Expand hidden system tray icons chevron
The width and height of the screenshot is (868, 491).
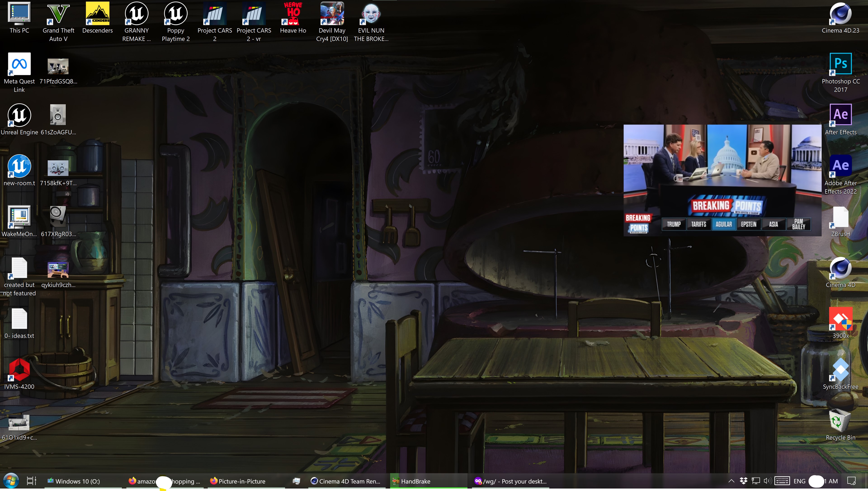(731, 481)
